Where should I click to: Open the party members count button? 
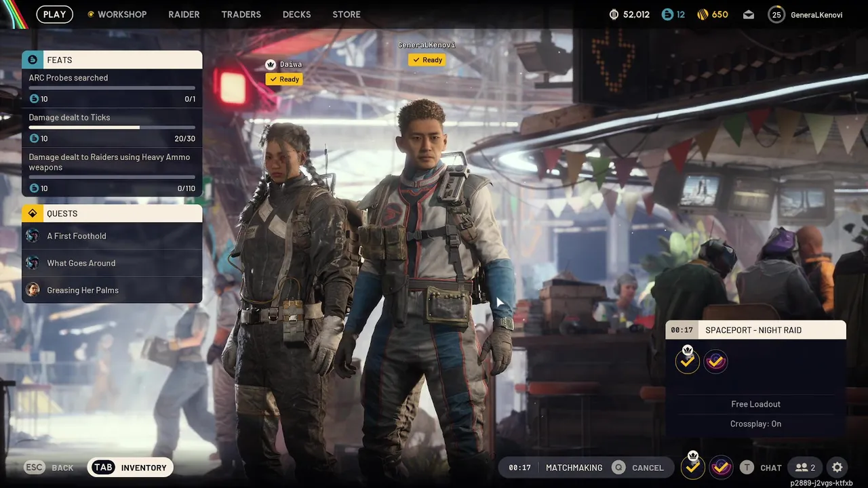click(x=805, y=467)
